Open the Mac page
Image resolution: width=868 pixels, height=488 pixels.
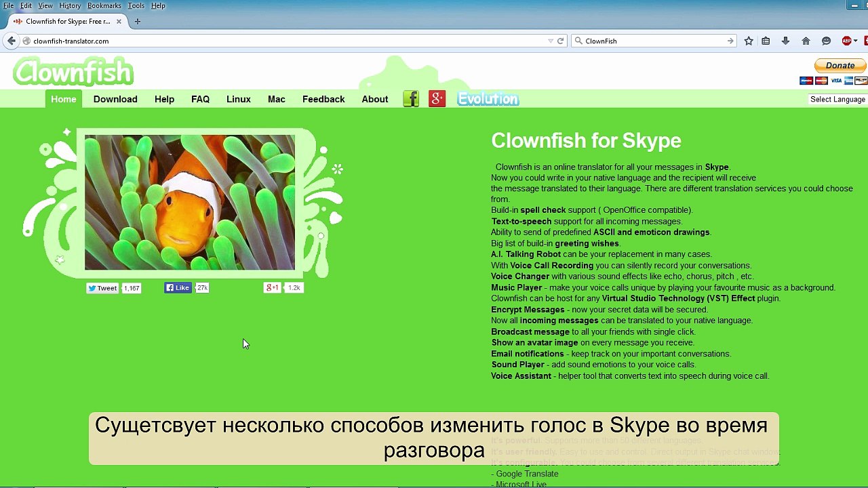coord(277,99)
